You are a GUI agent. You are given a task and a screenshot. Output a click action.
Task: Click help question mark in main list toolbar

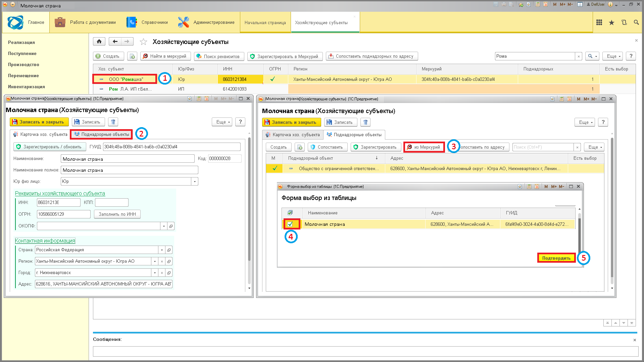pyautogui.click(x=631, y=56)
